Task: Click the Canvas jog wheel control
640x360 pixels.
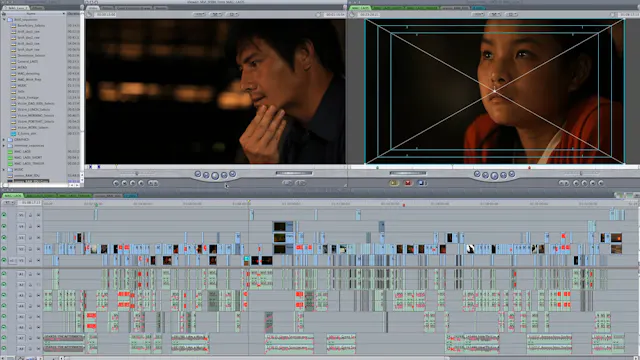Action: coord(408,173)
